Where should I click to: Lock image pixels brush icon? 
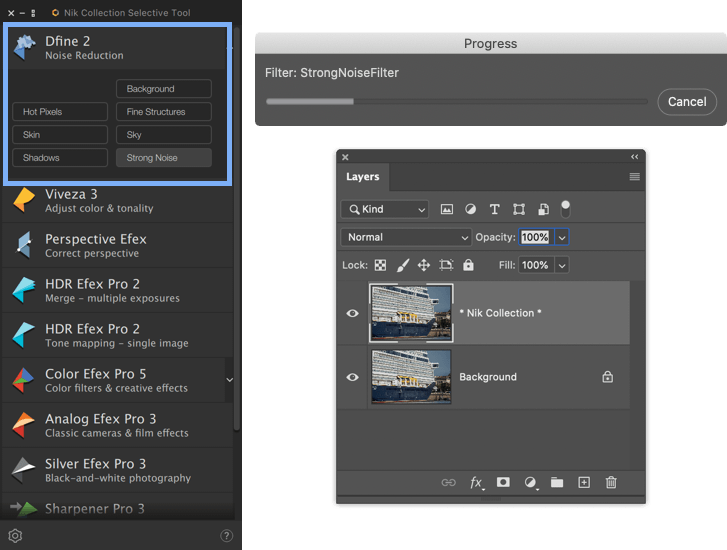(x=403, y=265)
